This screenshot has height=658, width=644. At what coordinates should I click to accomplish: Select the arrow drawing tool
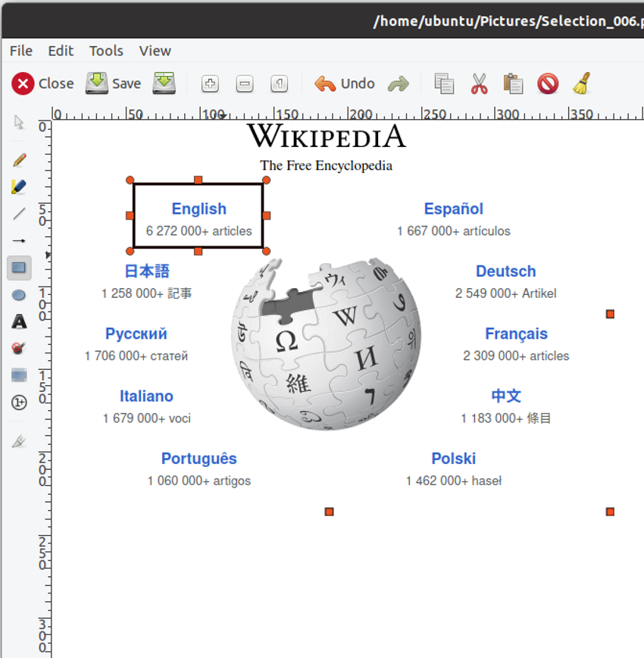[x=19, y=241]
